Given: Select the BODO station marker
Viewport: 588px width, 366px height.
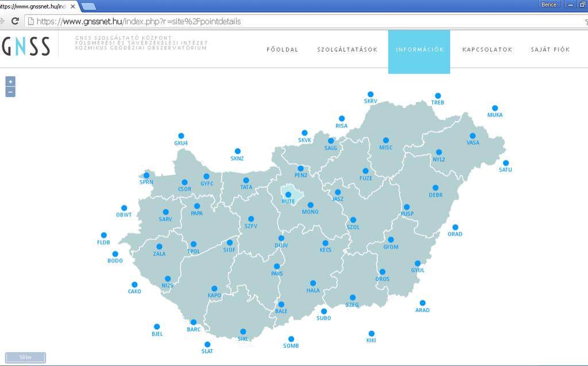Looking at the screenshot, I should tap(115, 254).
